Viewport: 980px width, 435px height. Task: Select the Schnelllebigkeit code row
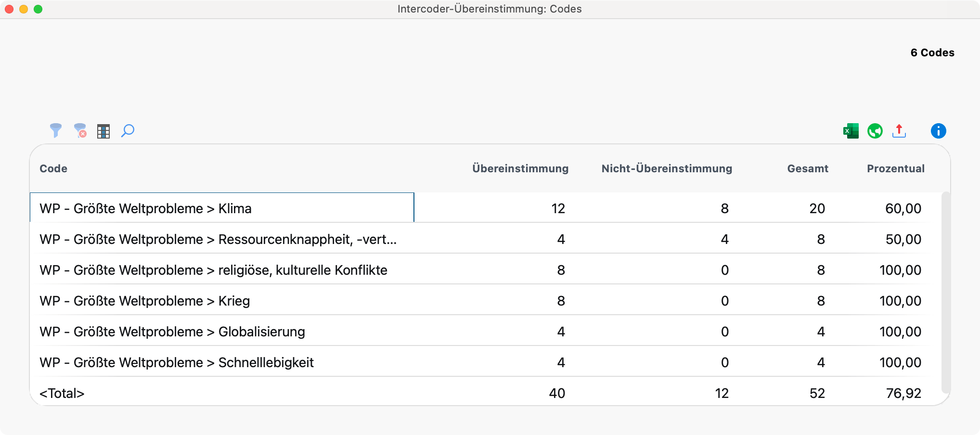pyautogui.click(x=177, y=362)
